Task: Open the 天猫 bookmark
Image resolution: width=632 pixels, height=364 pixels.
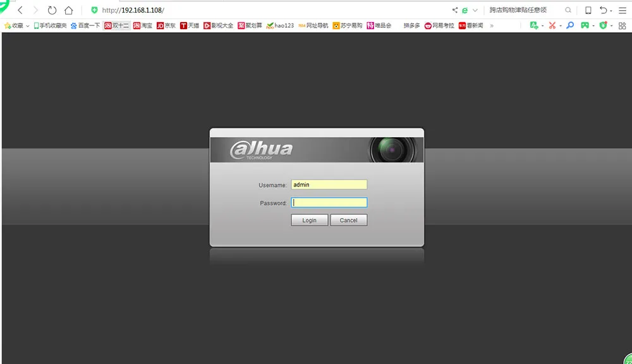Action: pyautogui.click(x=190, y=25)
